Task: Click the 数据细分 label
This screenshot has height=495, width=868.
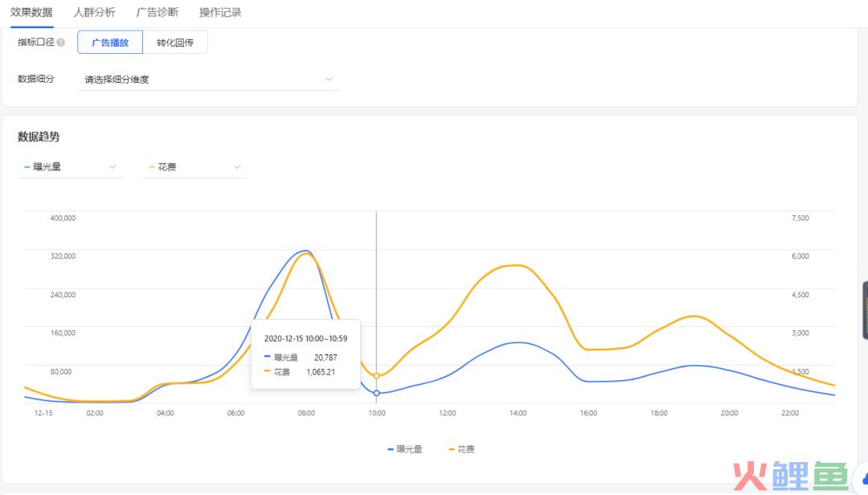Action: pos(36,79)
